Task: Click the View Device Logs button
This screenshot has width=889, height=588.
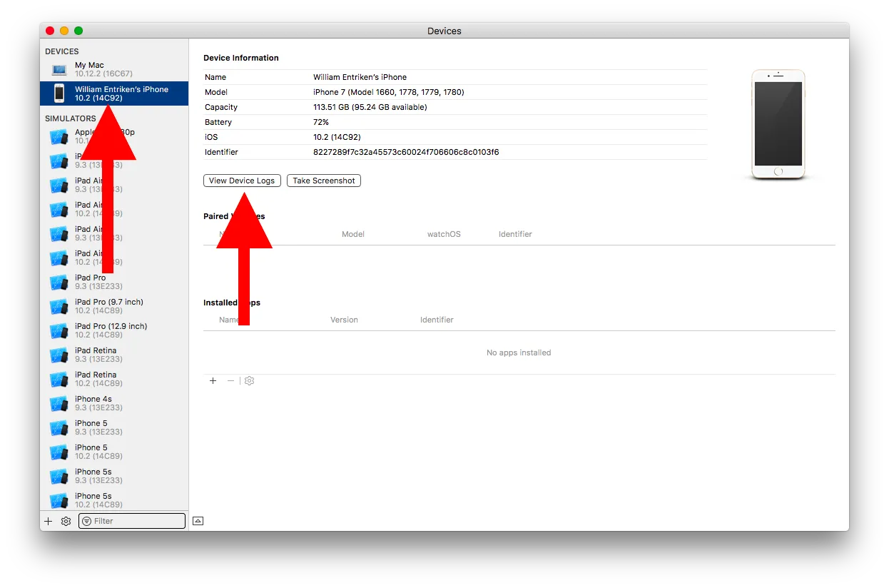Action: [x=242, y=181]
